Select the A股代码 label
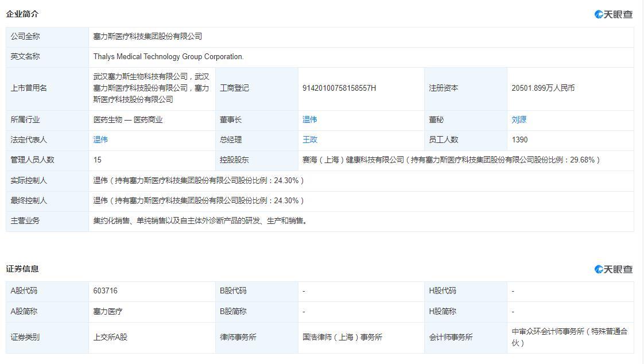 click(24, 291)
